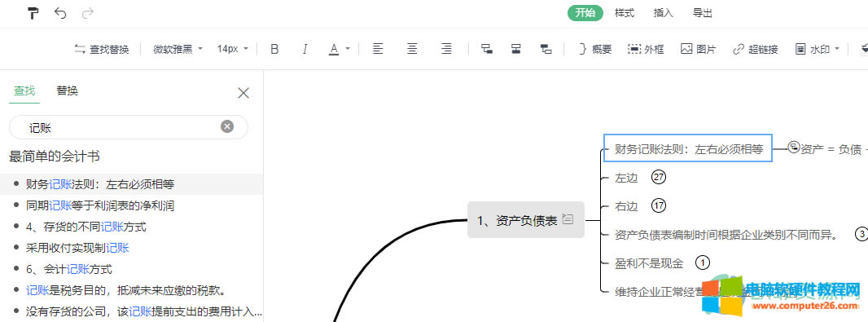Add a 外框 boundary
Screen dimensions: 868x322
point(646,50)
